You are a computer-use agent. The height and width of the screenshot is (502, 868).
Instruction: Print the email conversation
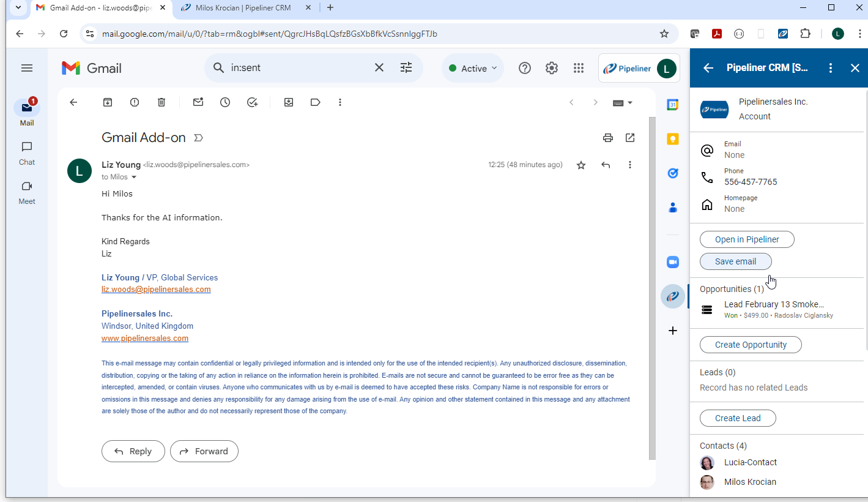tap(607, 138)
